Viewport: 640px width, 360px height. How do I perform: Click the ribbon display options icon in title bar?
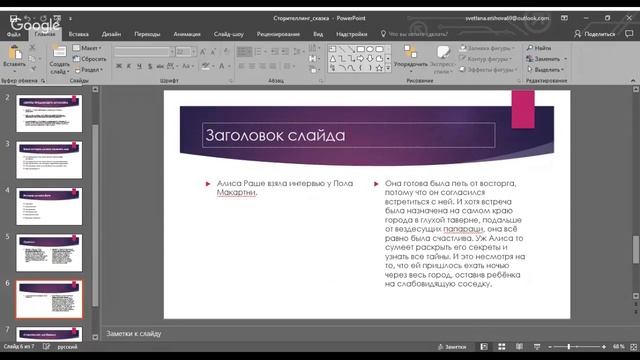pos(564,18)
